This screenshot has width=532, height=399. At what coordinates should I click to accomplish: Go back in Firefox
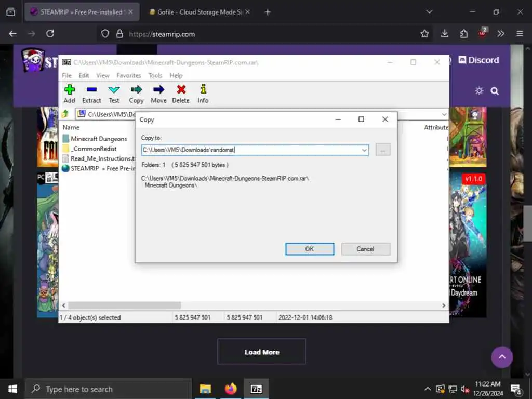pos(12,34)
